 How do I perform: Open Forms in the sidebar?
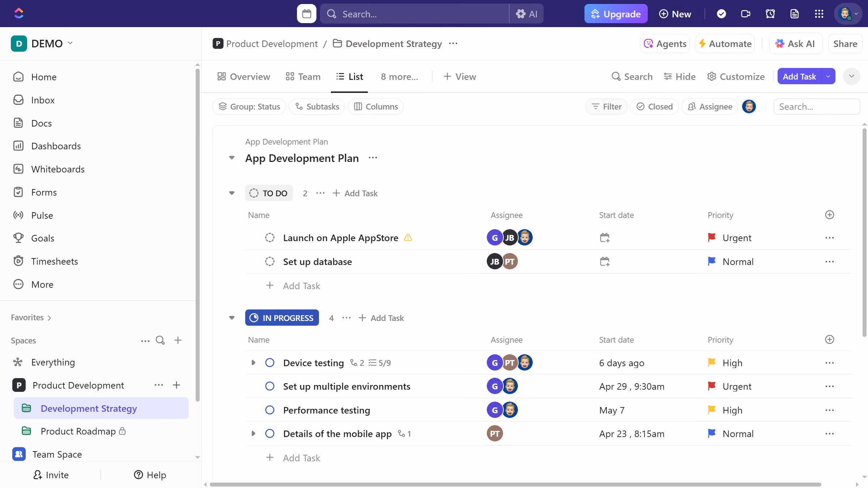(x=44, y=192)
